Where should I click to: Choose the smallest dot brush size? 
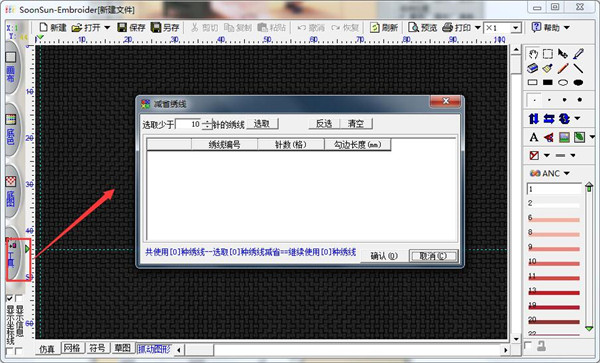pyautogui.click(x=534, y=100)
